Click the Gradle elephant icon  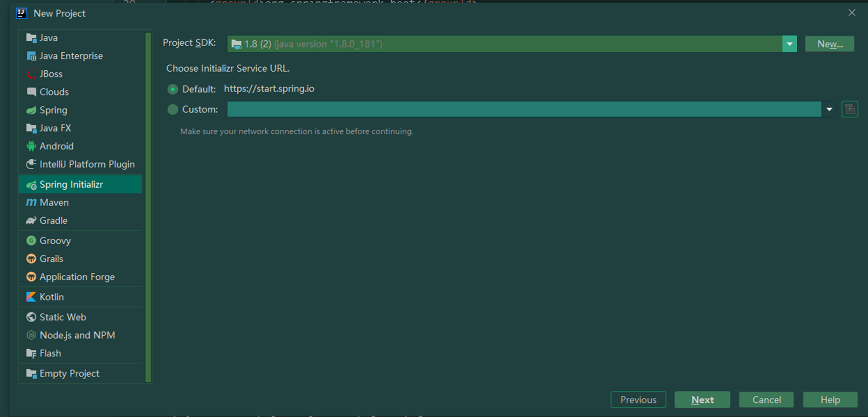click(x=31, y=221)
